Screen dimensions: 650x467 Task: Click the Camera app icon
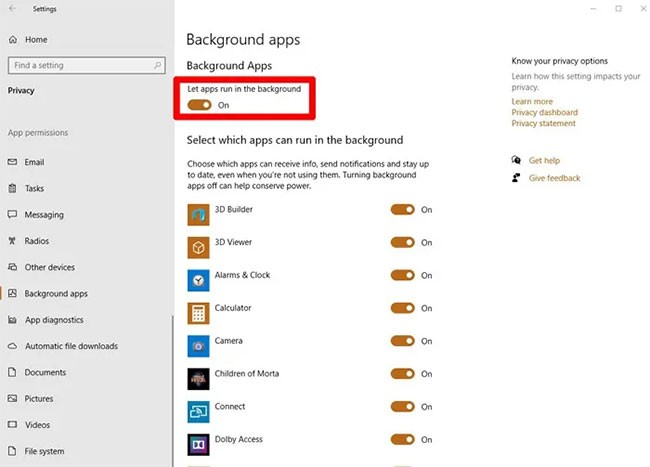click(198, 346)
